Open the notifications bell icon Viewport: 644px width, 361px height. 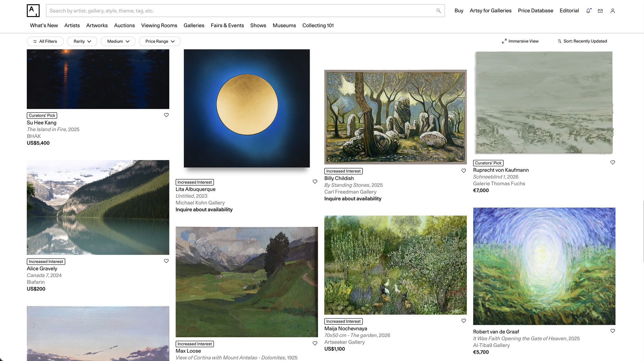coord(588,11)
